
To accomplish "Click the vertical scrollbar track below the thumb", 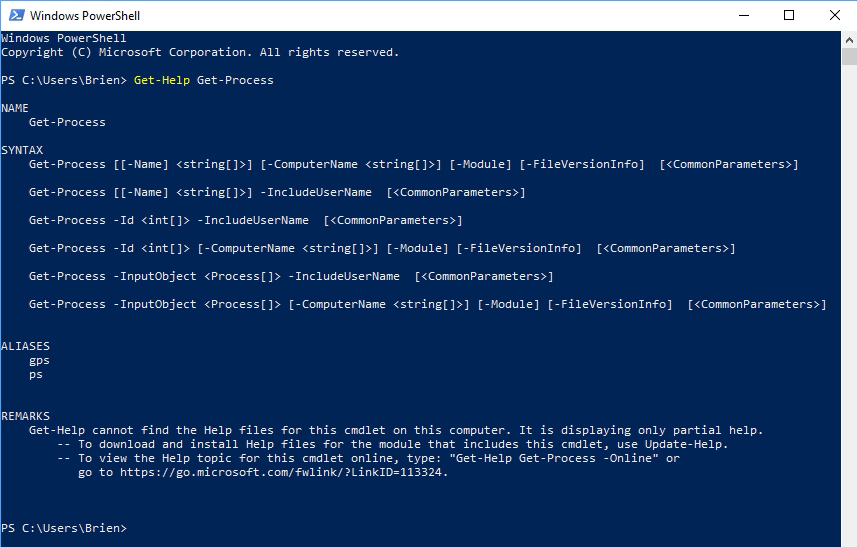I will tap(849, 306).
